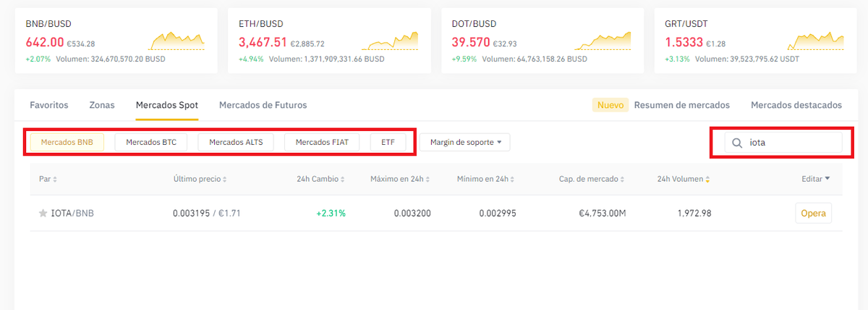Click the search magnifier icon

click(736, 143)
